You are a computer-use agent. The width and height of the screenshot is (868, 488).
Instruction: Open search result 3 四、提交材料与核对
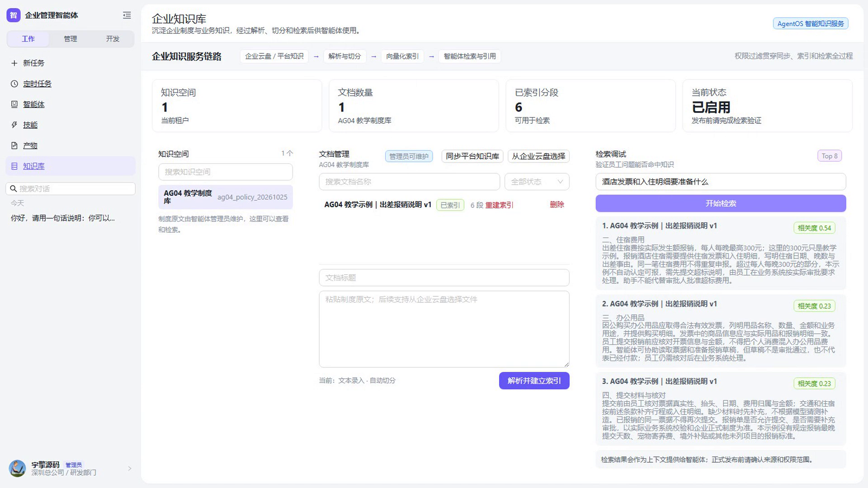coord(721,408)
